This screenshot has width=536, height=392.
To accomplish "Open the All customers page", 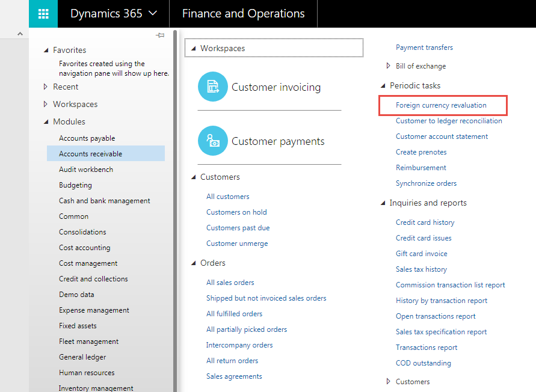I will pos(227,197).
